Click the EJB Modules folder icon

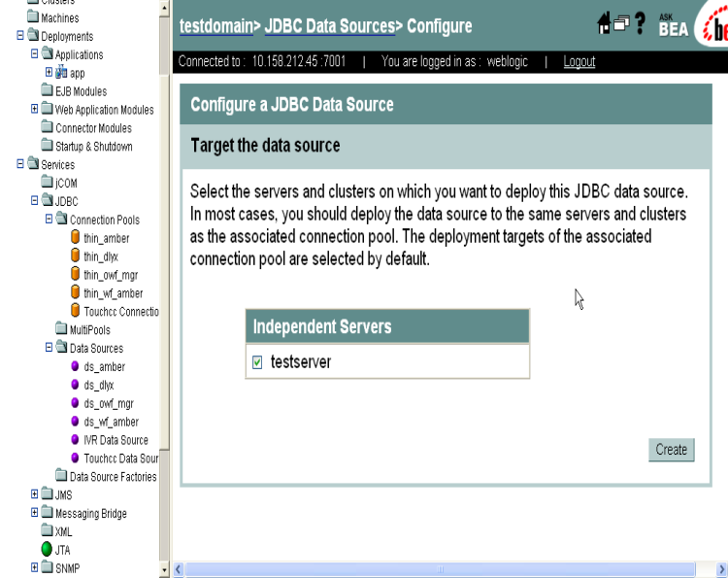click(47, 89)
